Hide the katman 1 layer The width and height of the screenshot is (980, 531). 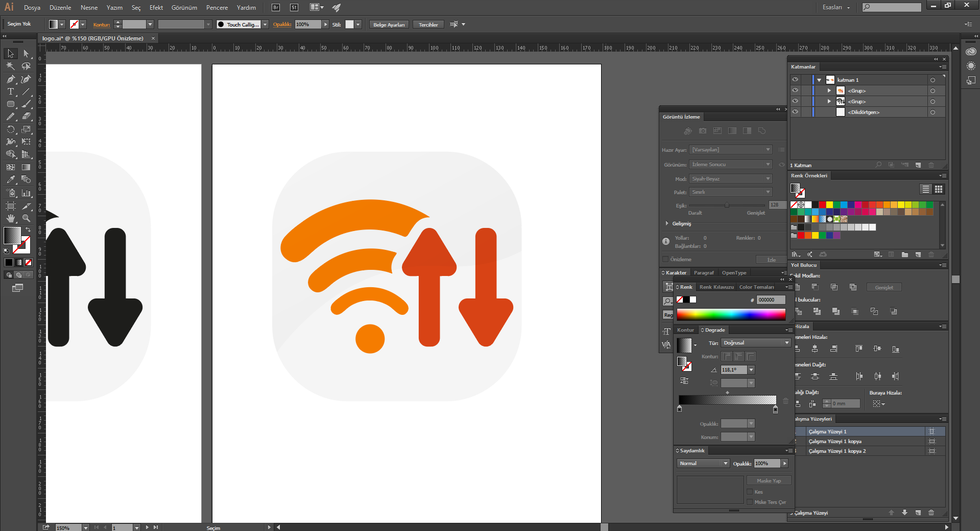pyautogui.click(x=795, y=80)
